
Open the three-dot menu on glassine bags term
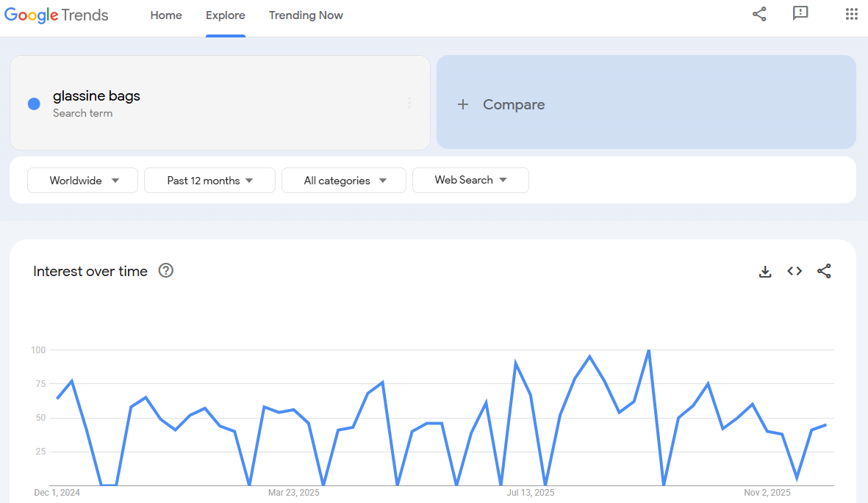coord(409,104)
